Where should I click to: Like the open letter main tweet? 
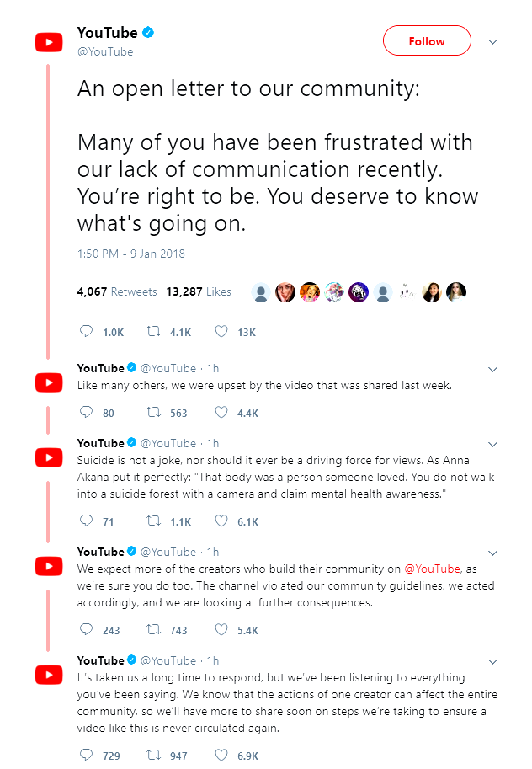221,332
